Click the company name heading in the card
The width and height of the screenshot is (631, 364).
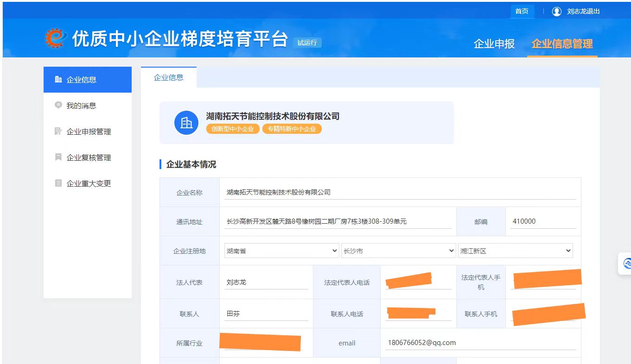(273, 116)
